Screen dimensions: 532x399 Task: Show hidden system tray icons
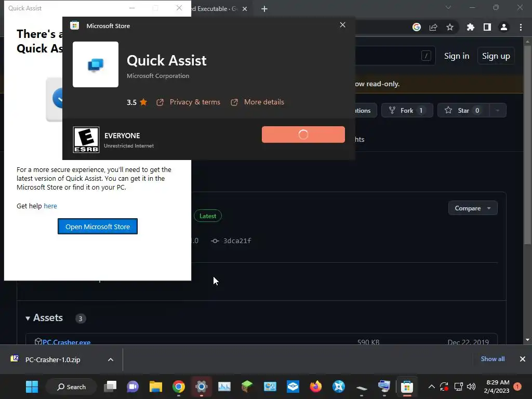(x=432, y=387)
